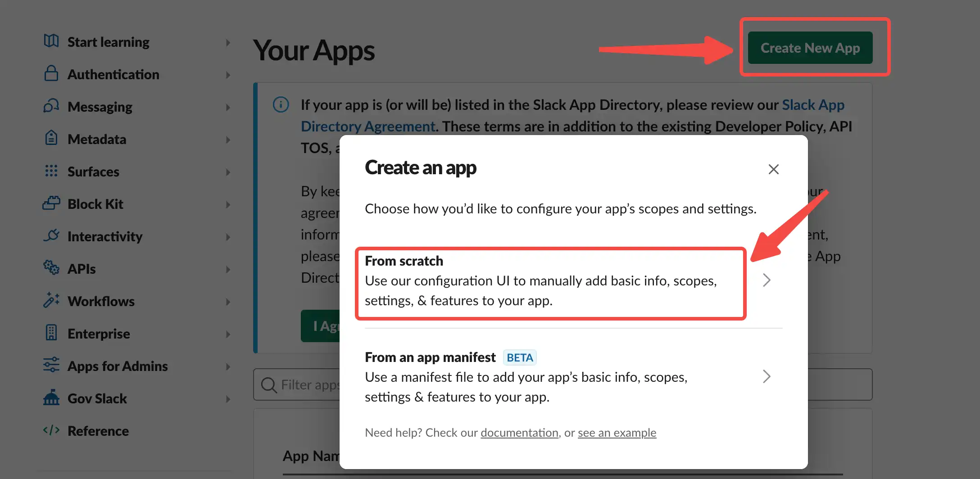The width and height of the screenshot is (980, 479).
Task: Click the Your Apps page heading
Action: pyautogui.click(x=314, y=50)
